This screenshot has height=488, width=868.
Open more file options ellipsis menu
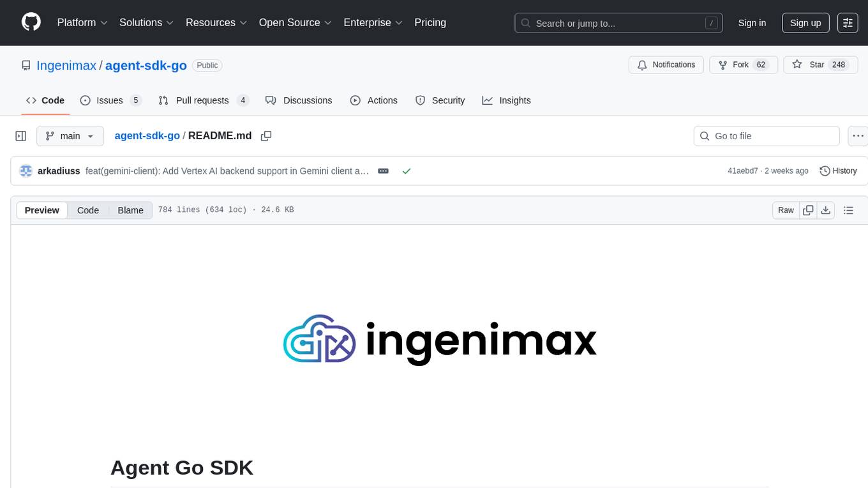point(858,136)
